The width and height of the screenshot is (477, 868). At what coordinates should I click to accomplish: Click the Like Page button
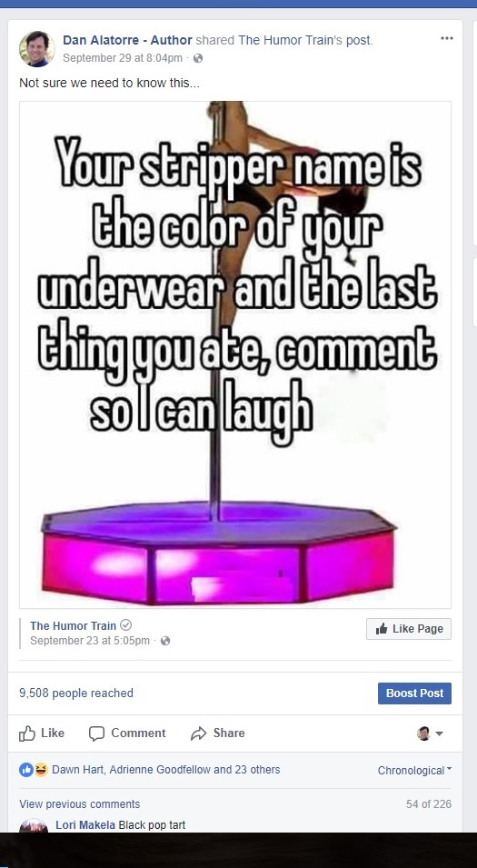point(408,629)
